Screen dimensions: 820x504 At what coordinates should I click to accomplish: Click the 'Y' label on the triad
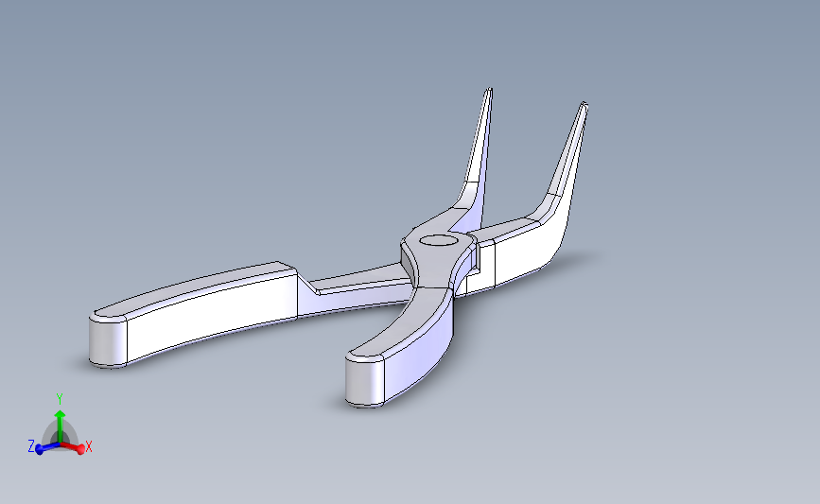(60, 399)
